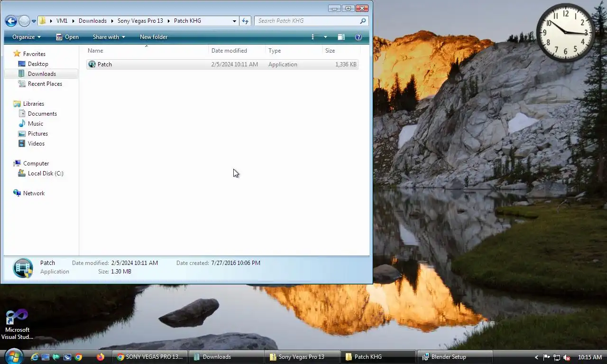Screen dimensions: 607x364
Task: Click the magnifier search icon
Action: click(363, 21)
